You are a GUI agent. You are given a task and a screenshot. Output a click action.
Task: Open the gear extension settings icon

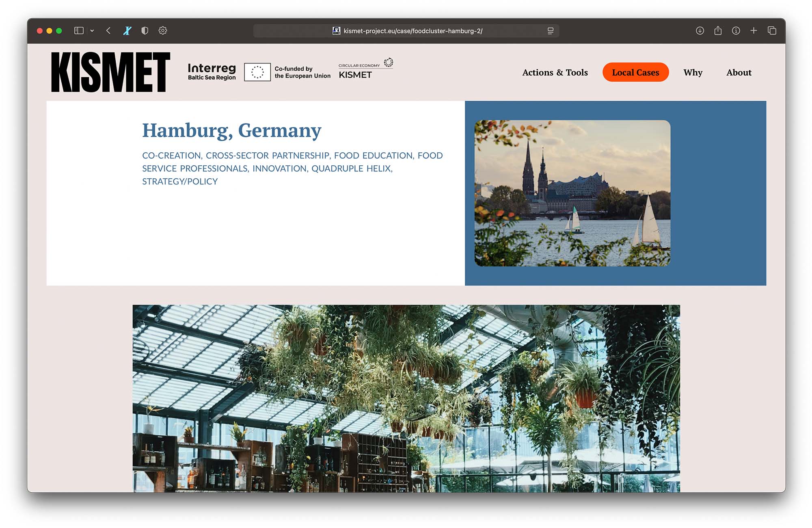pos(163,30)
